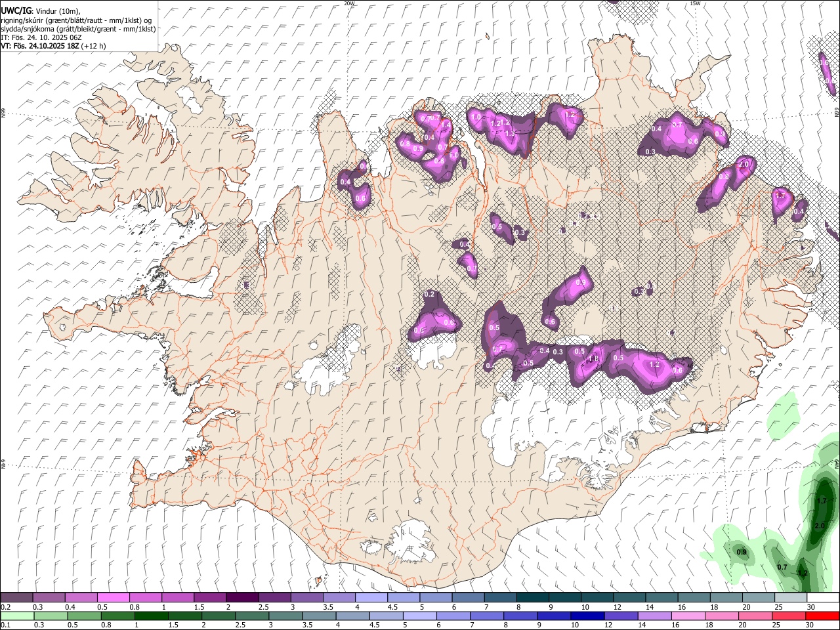
Task: Pick the darkest green swatch labeled 1 in bottom legend row
Action: (x=151, y=616)
